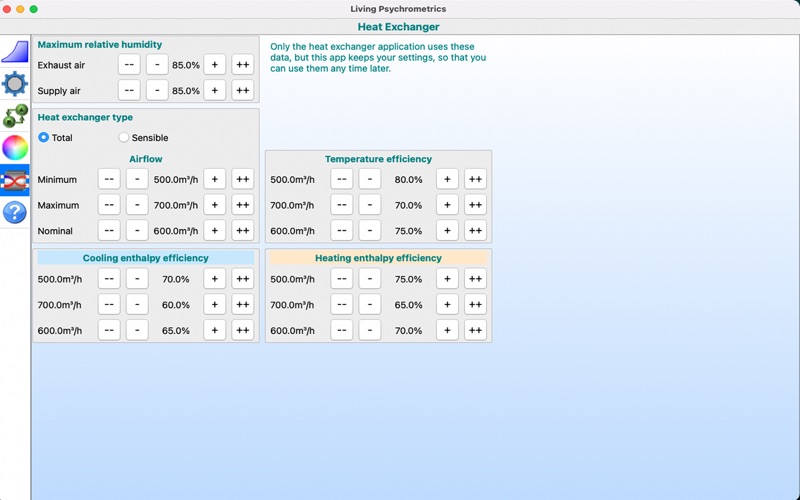Decrease 60.0% cooling enthalpy efficiency with single minus
The image size is (800, 500).
137,304
